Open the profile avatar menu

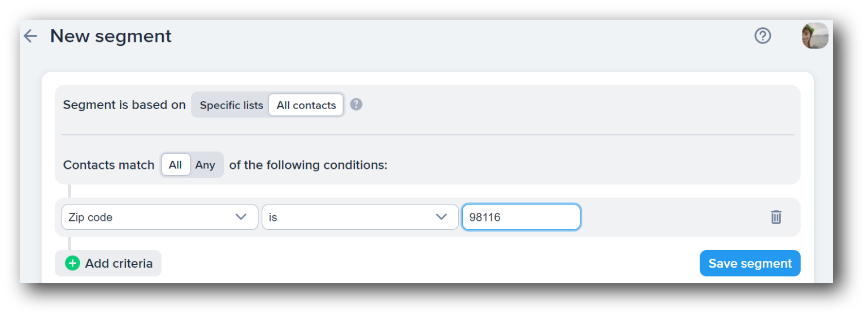[814, 36]
